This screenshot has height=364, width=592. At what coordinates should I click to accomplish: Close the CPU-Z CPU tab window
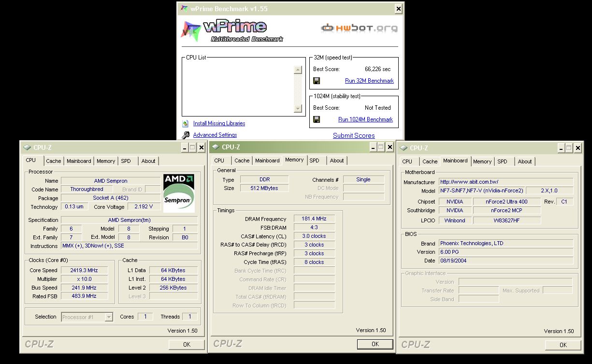(x=202, y=148)
